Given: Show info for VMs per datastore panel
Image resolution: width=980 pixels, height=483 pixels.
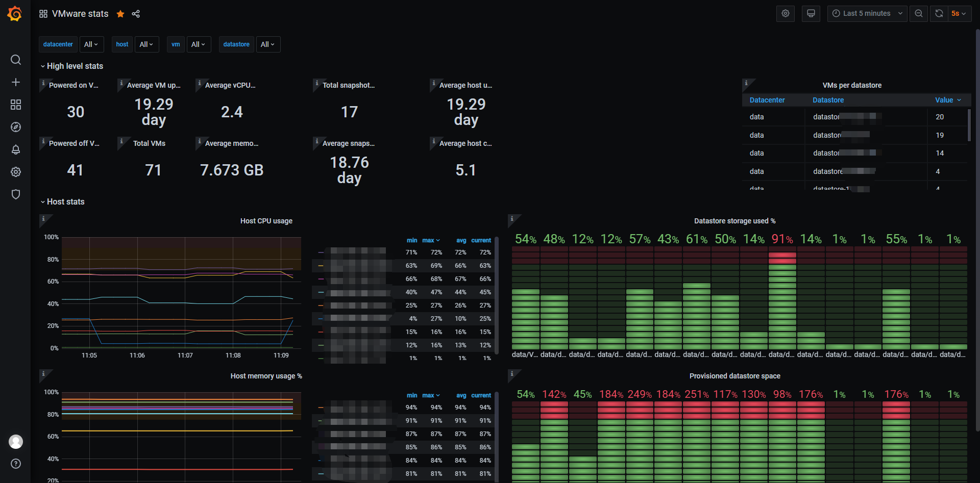Looking at the screenshot, I should (x=746, y=83).
